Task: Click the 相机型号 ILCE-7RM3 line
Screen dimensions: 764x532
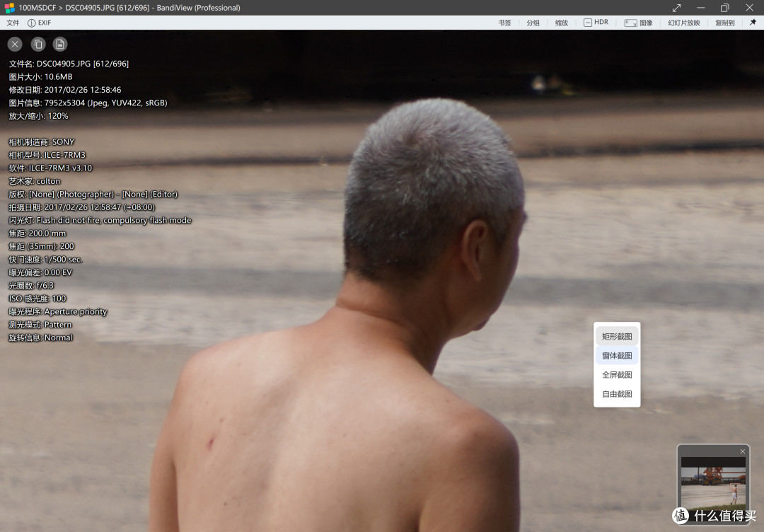Action: (47, 156)
